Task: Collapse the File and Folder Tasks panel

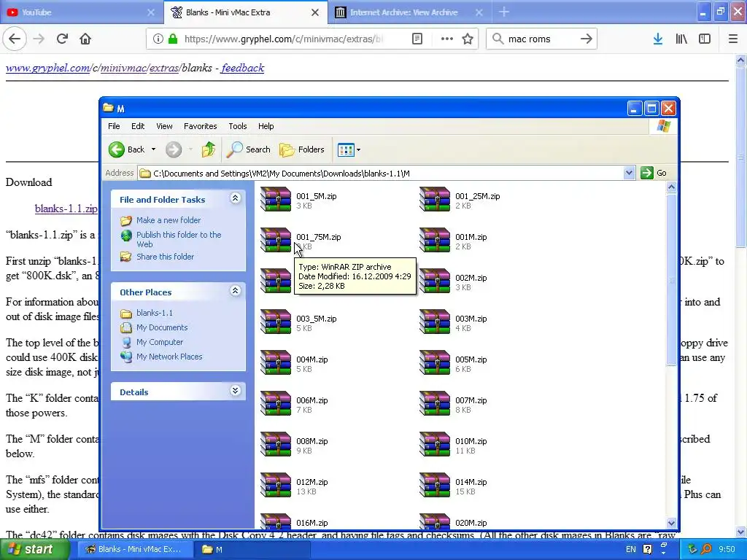Action: (x=236, y=198)
